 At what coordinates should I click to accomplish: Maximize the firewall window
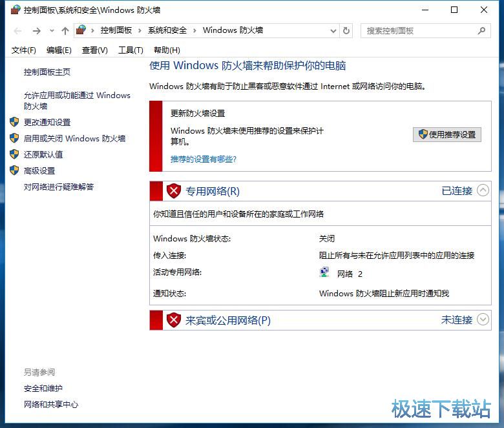click(x=454, y=10)
